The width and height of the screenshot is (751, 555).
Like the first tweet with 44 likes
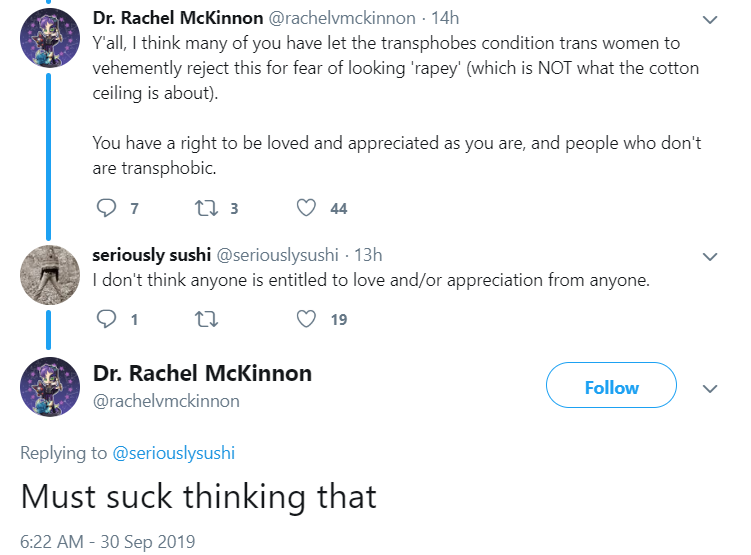point(306,208)
